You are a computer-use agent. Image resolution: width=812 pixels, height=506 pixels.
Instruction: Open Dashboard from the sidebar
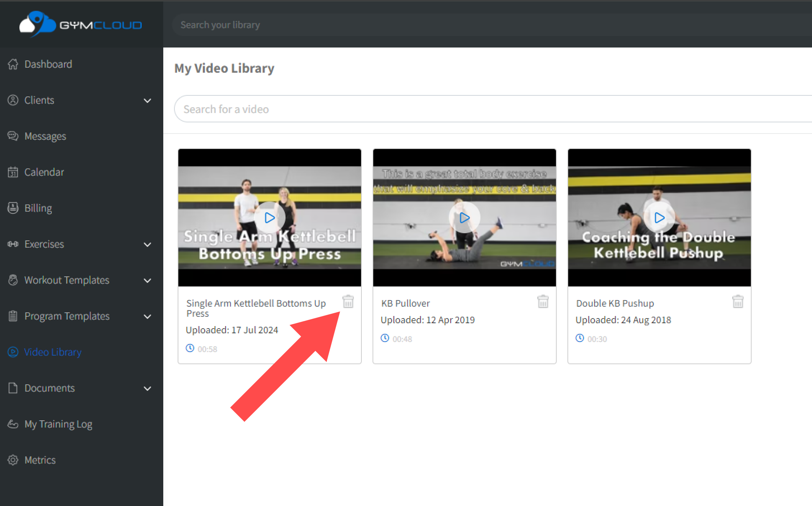pyautogui.click(x=48, y=64)
